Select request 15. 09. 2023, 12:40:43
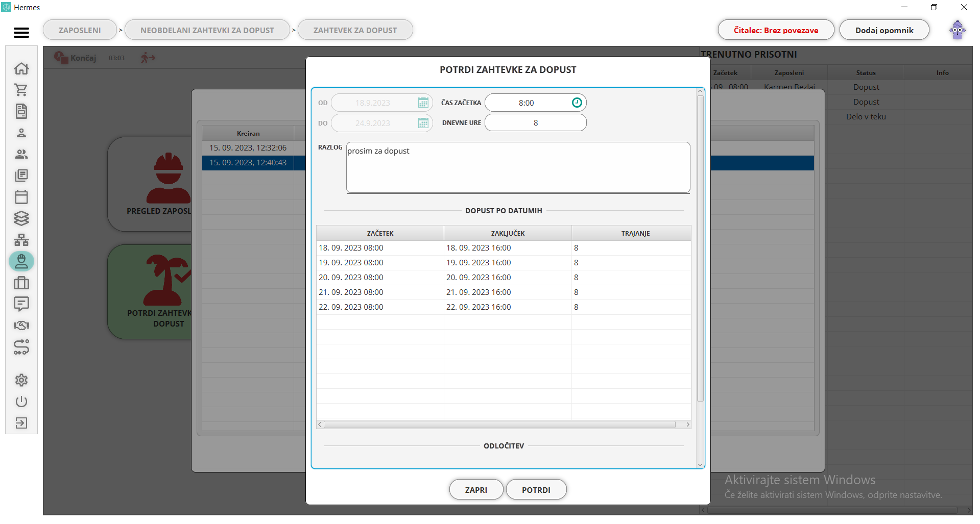980x524 pixels. click(x=248, y=163)
